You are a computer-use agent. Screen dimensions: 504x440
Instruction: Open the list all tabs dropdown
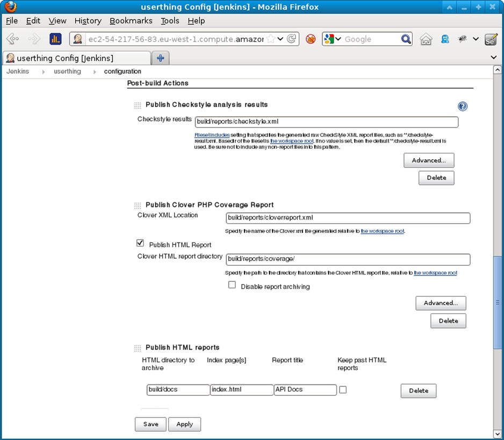click(x=494, y=58)
